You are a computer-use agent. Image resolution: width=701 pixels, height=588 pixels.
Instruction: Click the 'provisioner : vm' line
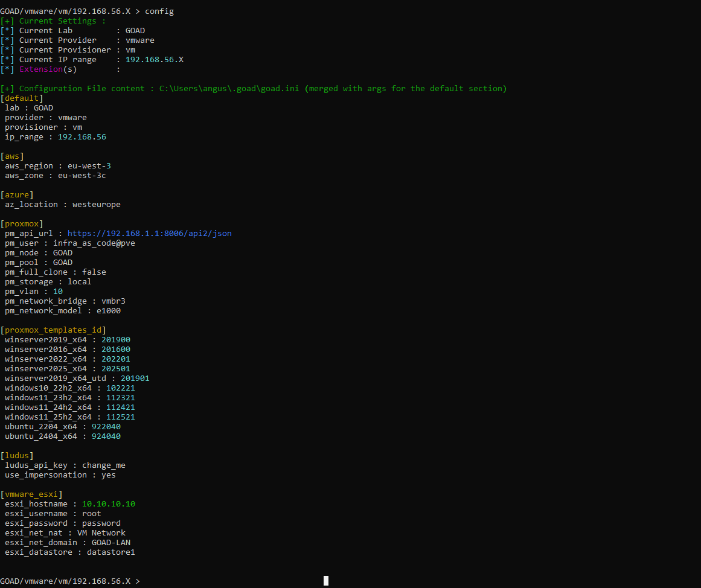[43, 127]
